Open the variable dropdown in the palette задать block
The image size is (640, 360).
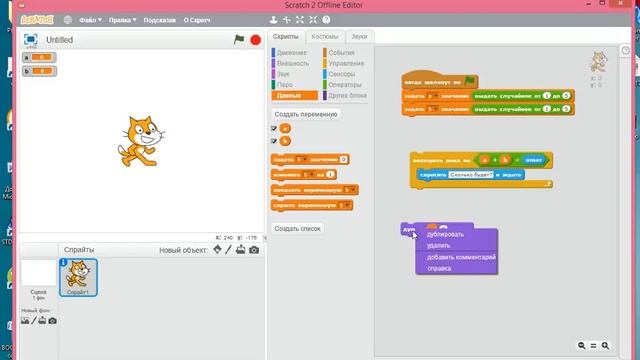pyautogui.click(x=302, y=160)
